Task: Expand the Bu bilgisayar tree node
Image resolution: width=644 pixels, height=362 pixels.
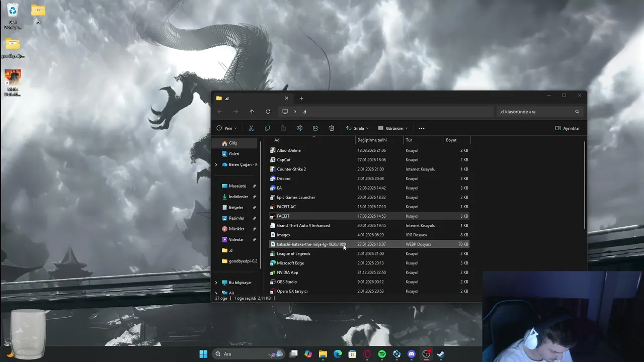Action: [x=216, y=283]
